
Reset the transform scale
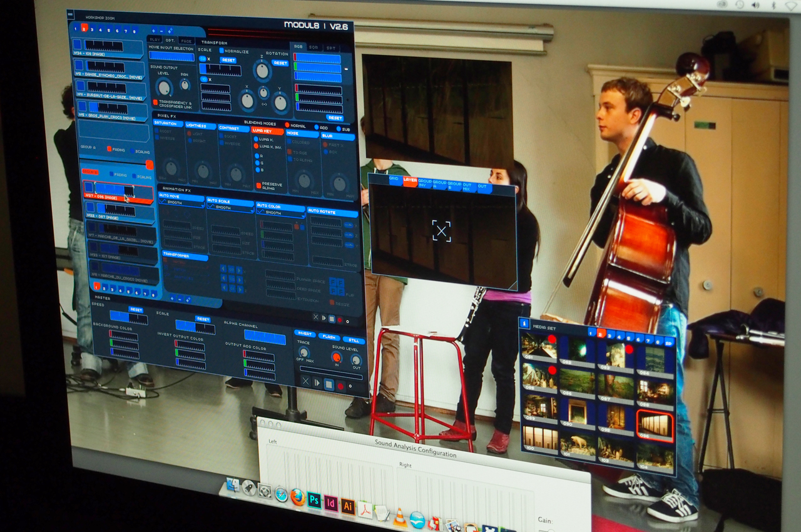[x=228, y=60]
